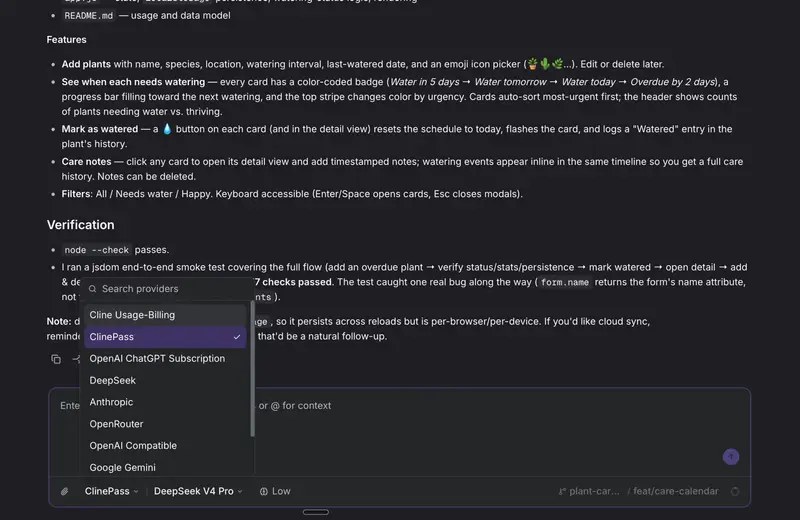Screen dimensions: 800x520
Task: Pick OpenAI Compatible provider option
Action: coord(165,445)
